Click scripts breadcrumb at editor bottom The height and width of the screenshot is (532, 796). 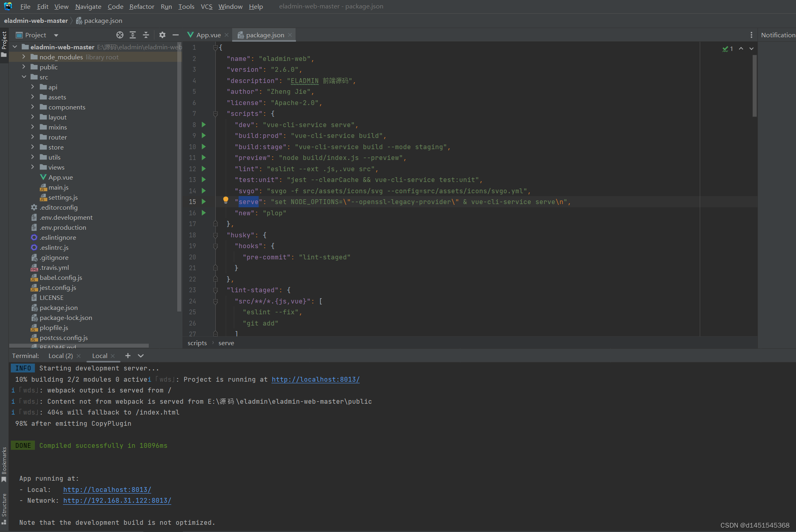pyautogui.click(x=197, y=343)
